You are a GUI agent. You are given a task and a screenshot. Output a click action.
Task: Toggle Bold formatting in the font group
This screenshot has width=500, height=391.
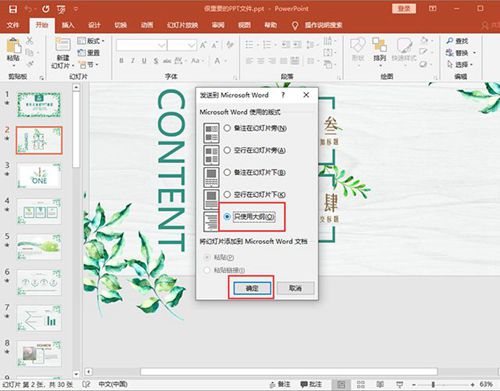(x=121, y=61)
